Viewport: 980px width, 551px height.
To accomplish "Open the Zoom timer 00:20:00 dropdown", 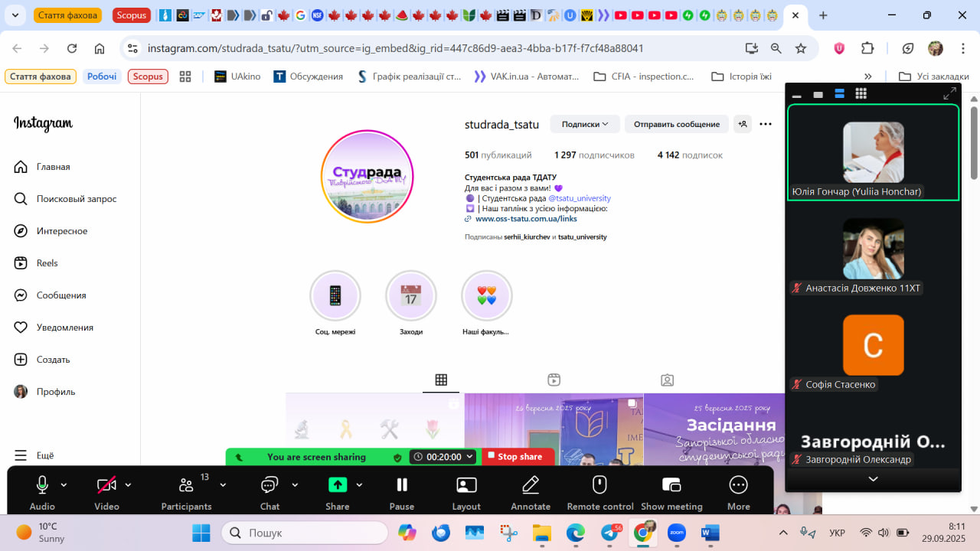I will pos(443,457).
